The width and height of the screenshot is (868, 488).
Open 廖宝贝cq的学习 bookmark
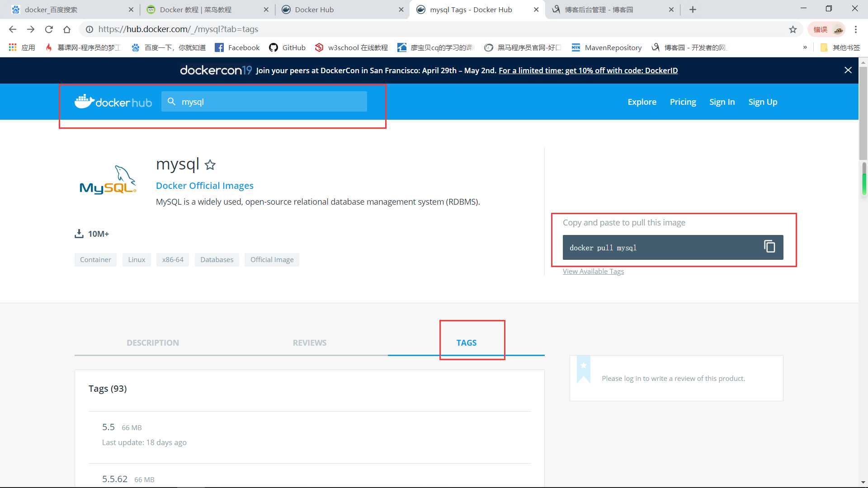pyautogui.click(x=435, y=47)
